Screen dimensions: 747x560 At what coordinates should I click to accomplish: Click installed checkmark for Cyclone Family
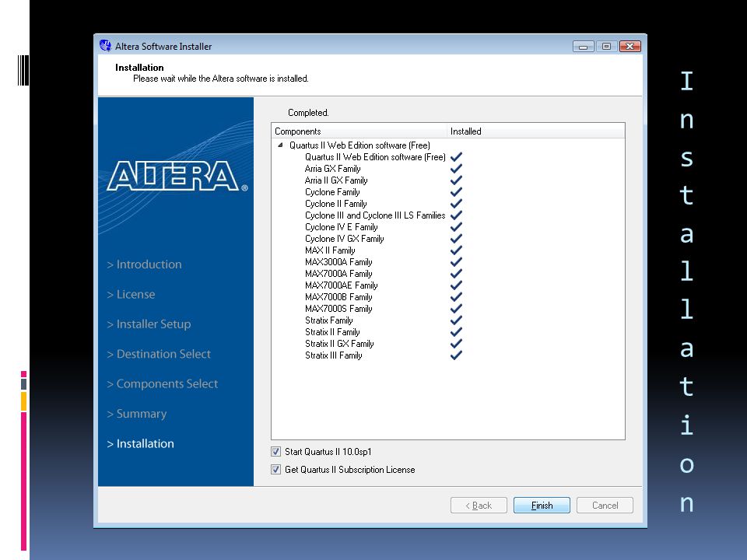(x=456, y=192)
